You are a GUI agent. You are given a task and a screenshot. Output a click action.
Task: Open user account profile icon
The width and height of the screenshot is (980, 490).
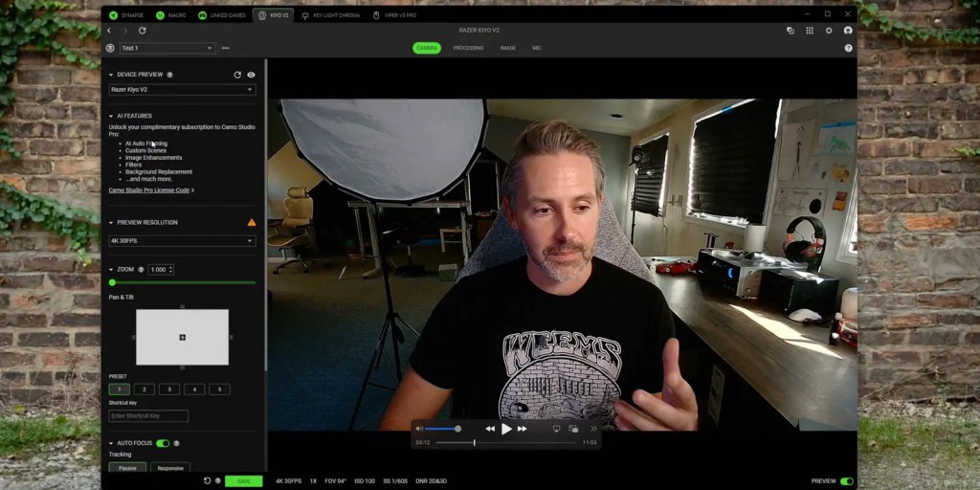848,31
